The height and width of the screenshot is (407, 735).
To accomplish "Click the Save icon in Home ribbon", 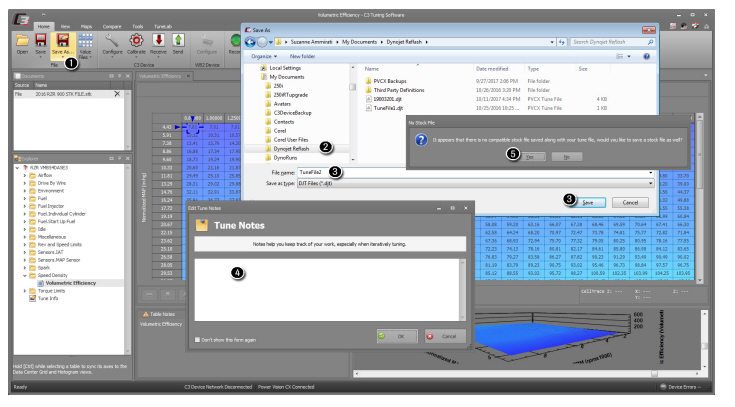I will click(x=40, y=42).
